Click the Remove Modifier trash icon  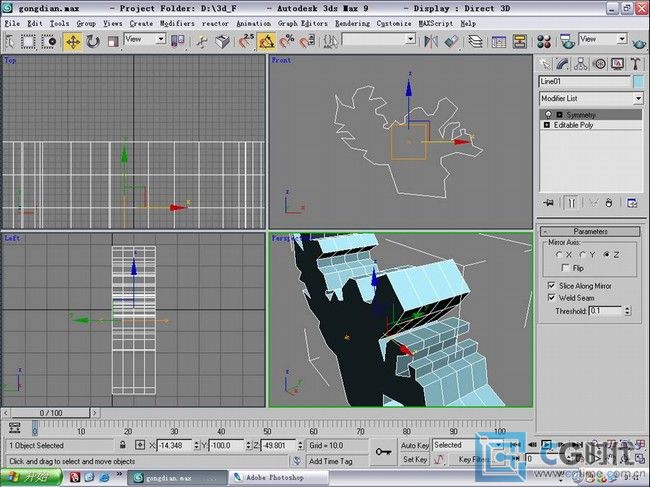(609, 203)
